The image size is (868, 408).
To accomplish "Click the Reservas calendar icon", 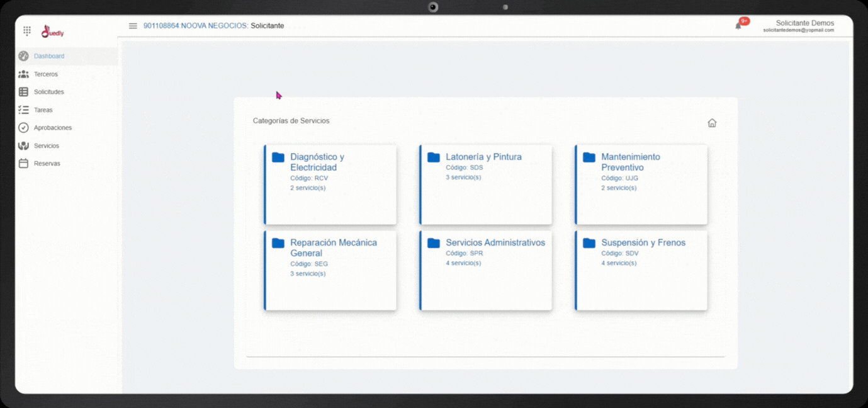I will [23, 164].
